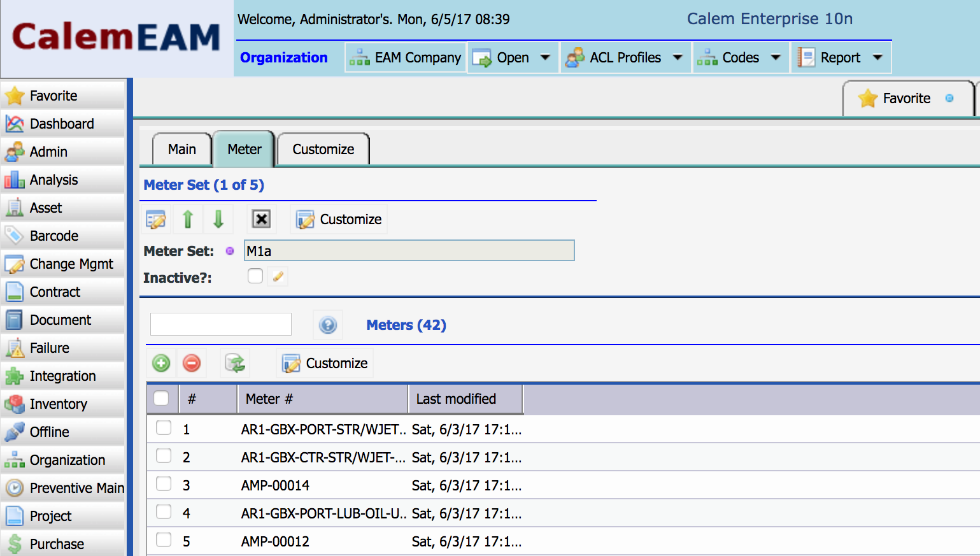Click the # column header
The height and width of the screenshot is (556, 980).
pyautogui.click(x=208, y=399)
